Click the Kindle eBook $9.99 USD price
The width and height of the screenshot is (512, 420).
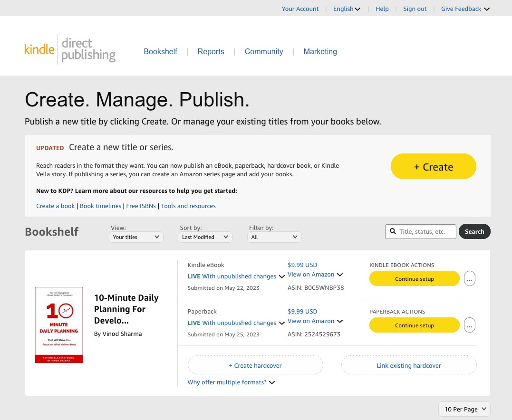pos(302,265)
